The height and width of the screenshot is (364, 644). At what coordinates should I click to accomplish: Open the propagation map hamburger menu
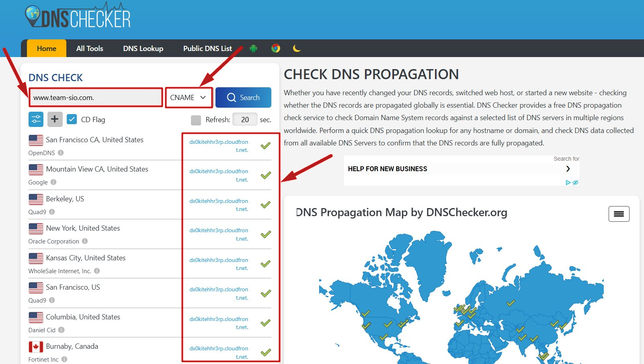[x=619, y=214]
